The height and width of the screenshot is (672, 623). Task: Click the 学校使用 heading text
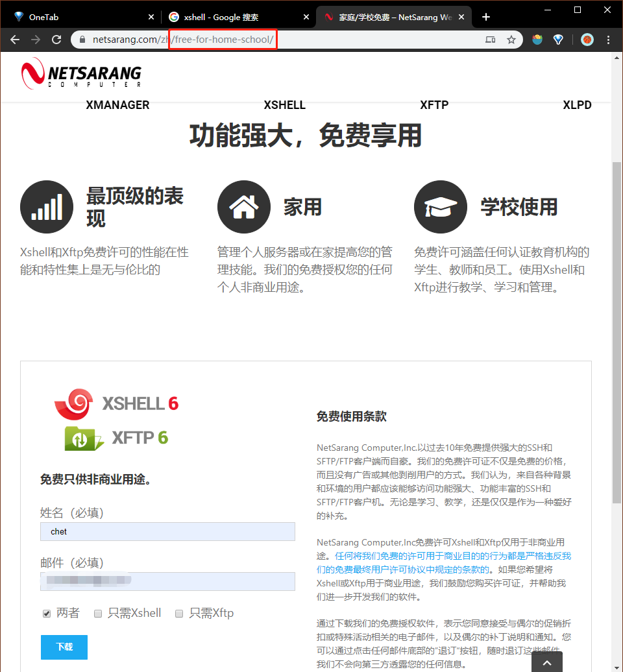tap(519, 207)
